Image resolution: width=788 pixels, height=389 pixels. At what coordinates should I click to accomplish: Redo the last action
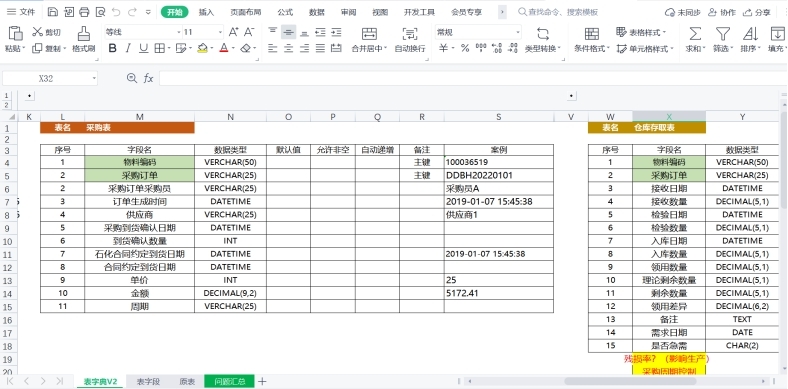click(132, 12)
